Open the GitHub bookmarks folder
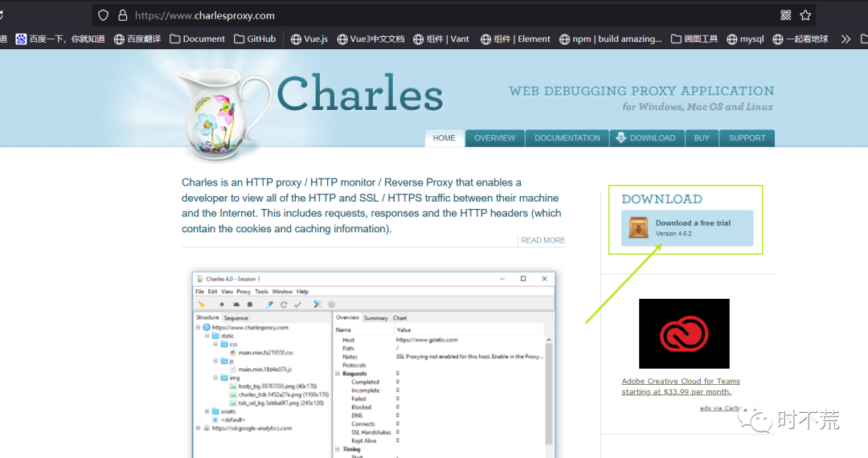Viewport: 868px width, 458px height. tap(256, 39)
